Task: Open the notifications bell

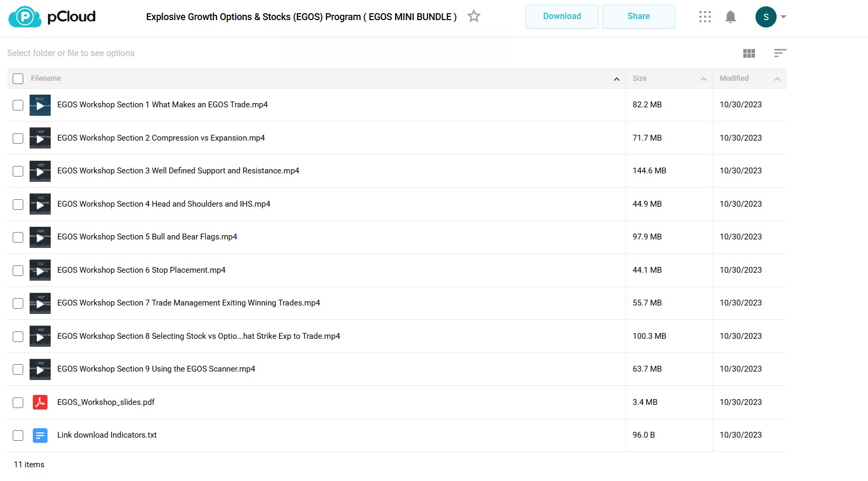Action: [731, 17]
